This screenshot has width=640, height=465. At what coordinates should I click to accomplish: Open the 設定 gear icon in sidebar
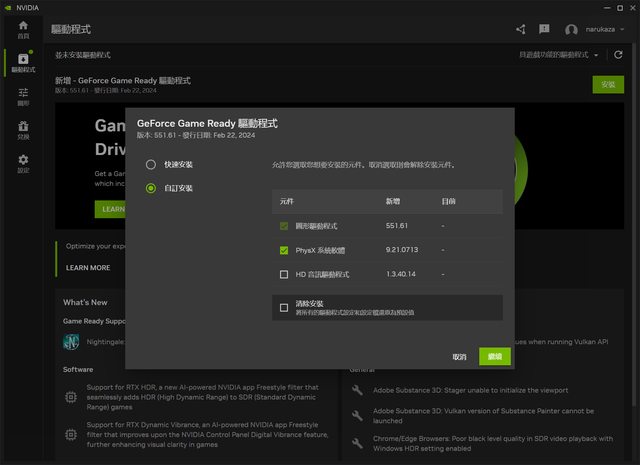(x=22, y=163)
